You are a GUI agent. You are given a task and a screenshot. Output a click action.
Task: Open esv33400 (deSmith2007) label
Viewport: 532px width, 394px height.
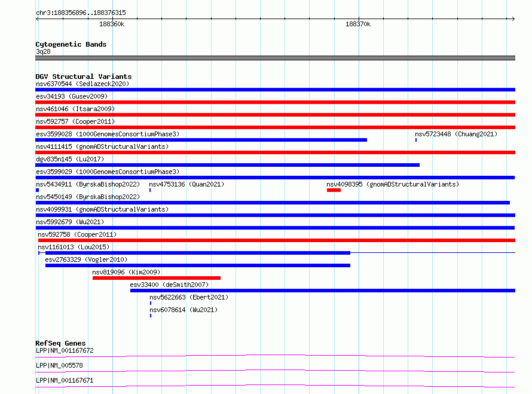click(169, 285)
